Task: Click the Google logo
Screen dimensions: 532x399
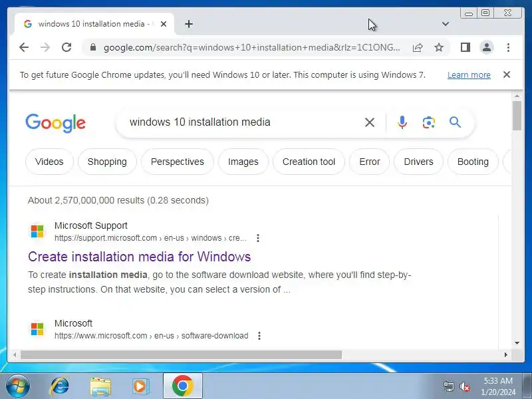Action: [56, 122]
